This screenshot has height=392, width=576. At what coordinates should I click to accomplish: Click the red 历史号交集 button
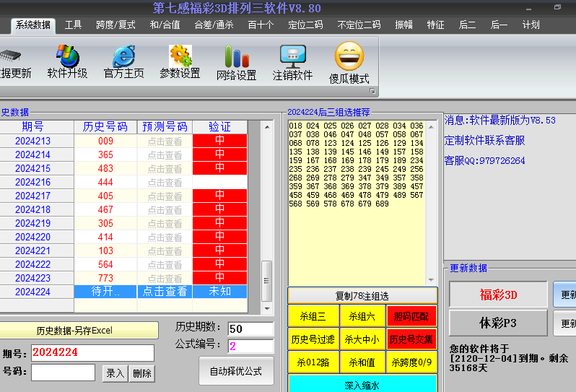[x=411, y=339]
